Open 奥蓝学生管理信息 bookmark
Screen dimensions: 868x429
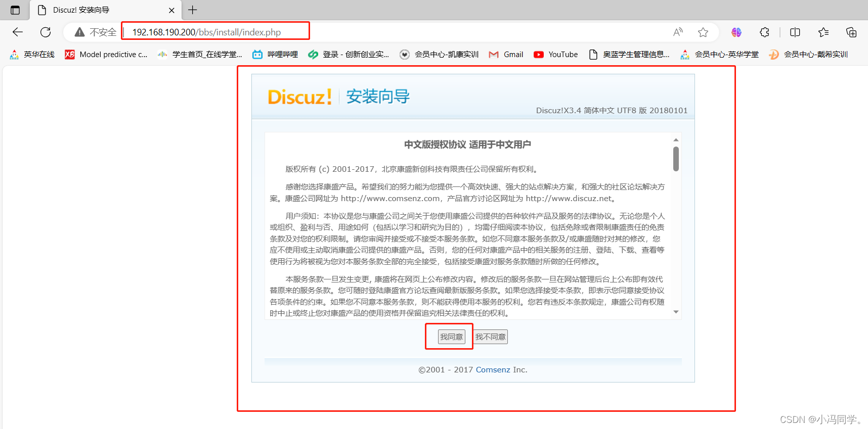click(x=629, y=55)
